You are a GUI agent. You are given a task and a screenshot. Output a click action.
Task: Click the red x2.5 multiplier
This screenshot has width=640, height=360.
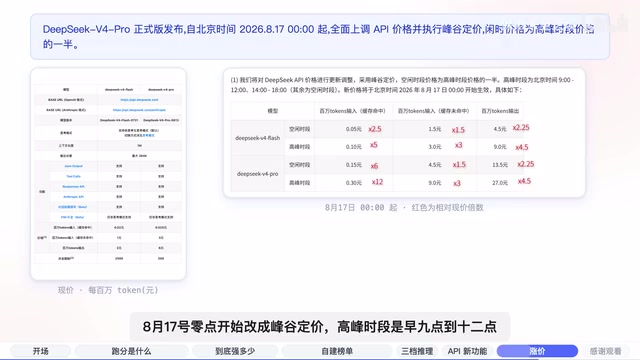tap(375, 129)
